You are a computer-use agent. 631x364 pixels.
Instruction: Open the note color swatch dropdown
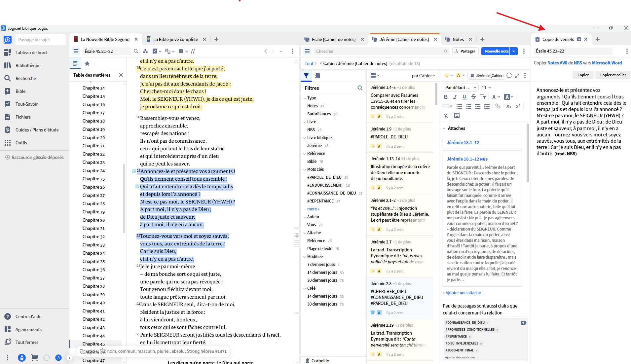[448, 76]
